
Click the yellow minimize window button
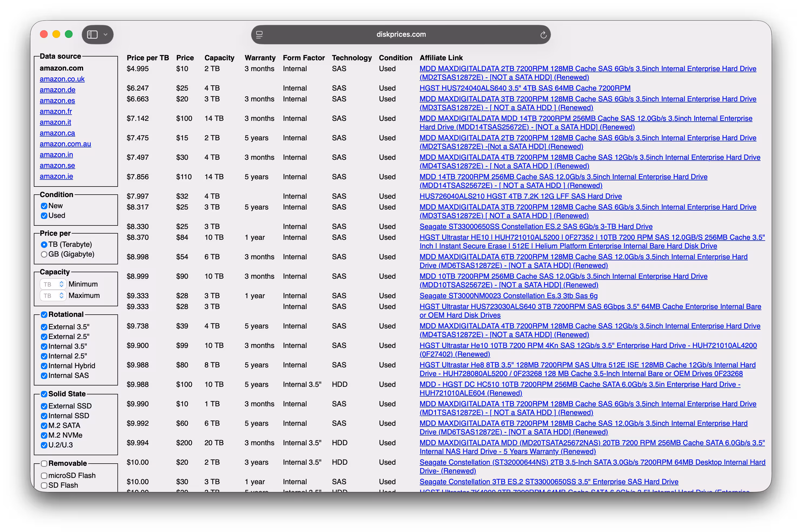[x=56, y=34]
